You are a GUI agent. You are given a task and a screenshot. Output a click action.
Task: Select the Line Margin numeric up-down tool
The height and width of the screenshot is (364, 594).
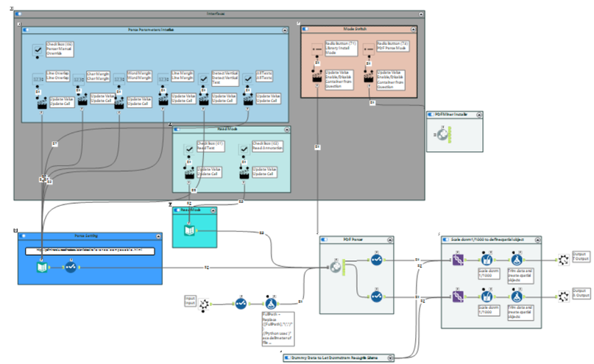click(x=163, y=79)
